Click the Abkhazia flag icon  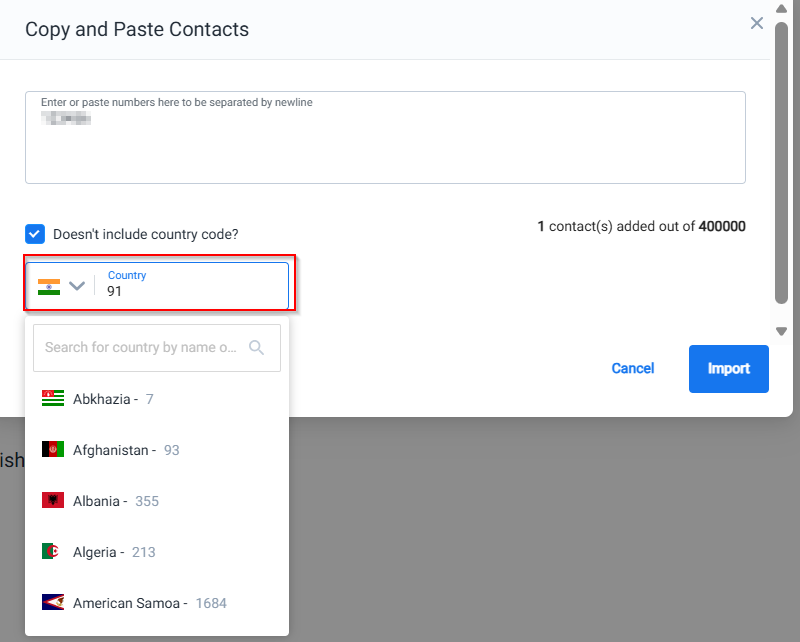coord(53,398)
